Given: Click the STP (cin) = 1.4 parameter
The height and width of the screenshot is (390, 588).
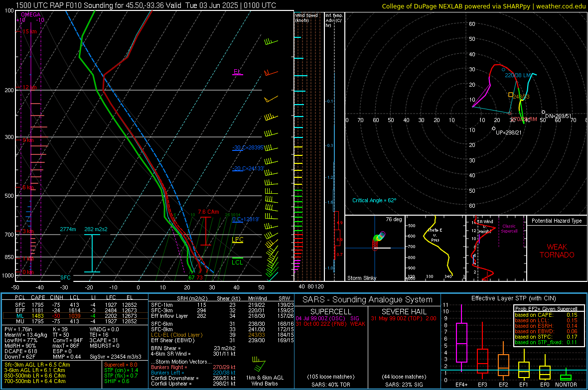Looking at the screenshot, I should pyautogui.click(x=121, y=370).
